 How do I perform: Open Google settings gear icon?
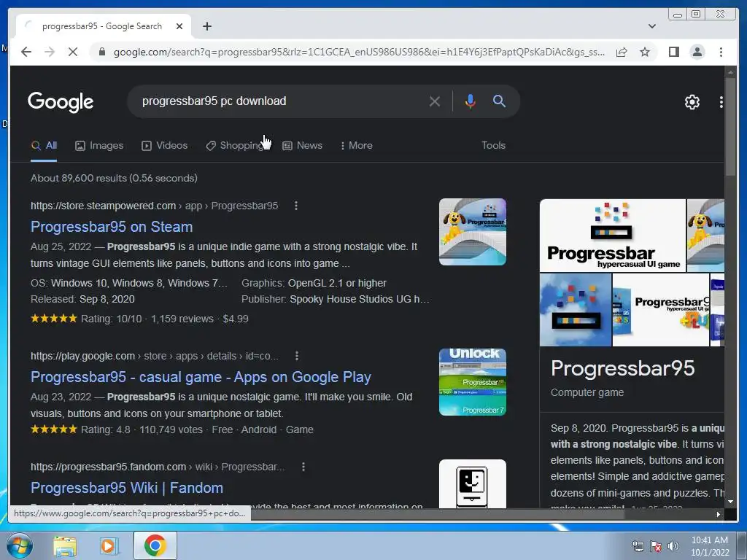coord(692,102)
